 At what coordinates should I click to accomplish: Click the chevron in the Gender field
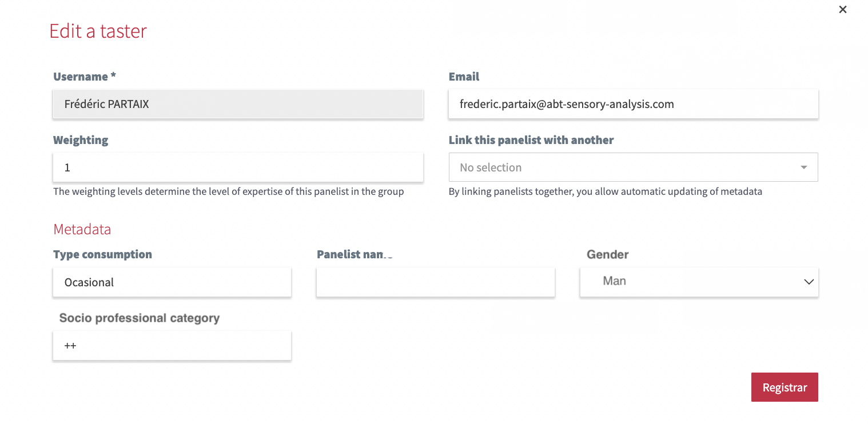(809, 282)
